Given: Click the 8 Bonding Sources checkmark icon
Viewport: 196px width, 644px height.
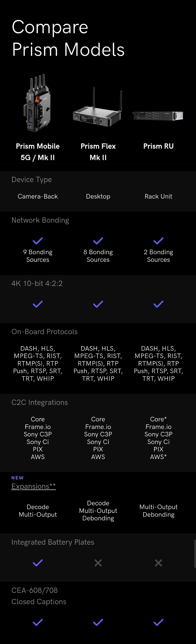Looking at the screenshot, I should click(98, 241).
